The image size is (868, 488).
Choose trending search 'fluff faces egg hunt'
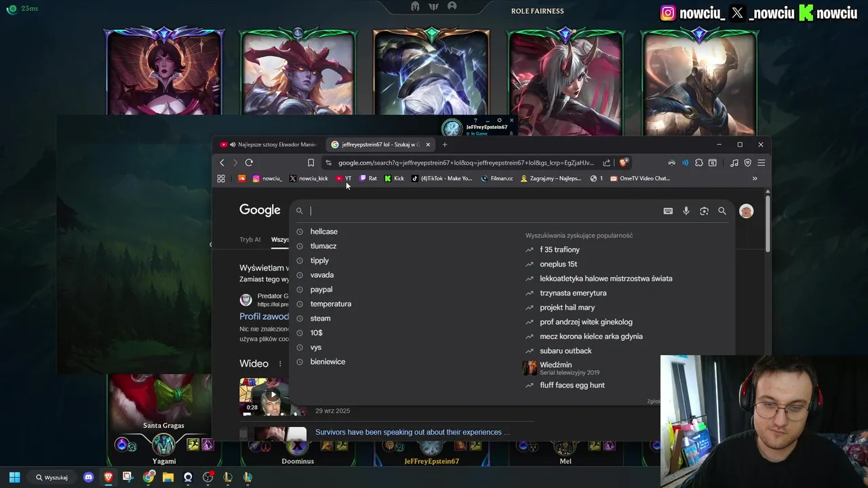[572, 385]
